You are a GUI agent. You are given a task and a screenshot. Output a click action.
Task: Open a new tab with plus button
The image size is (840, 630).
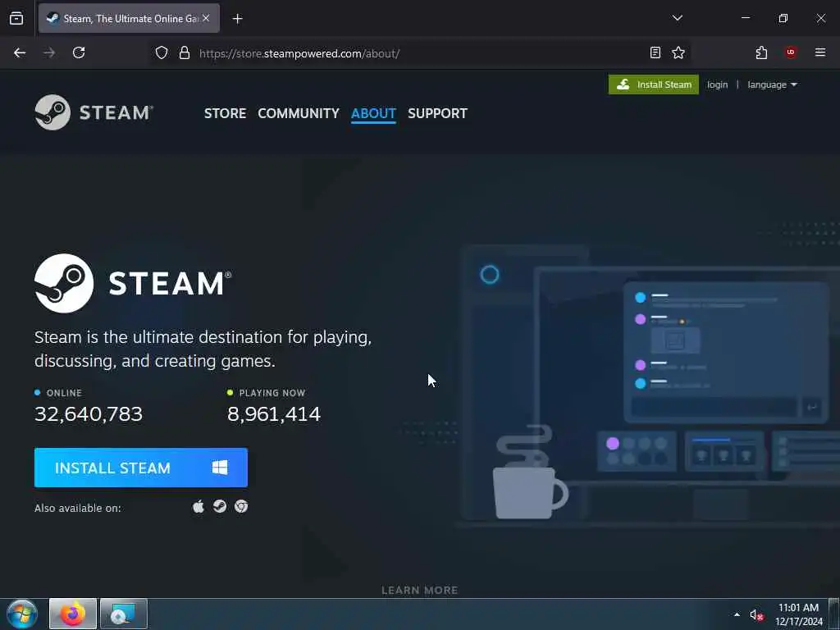point(237,19)
